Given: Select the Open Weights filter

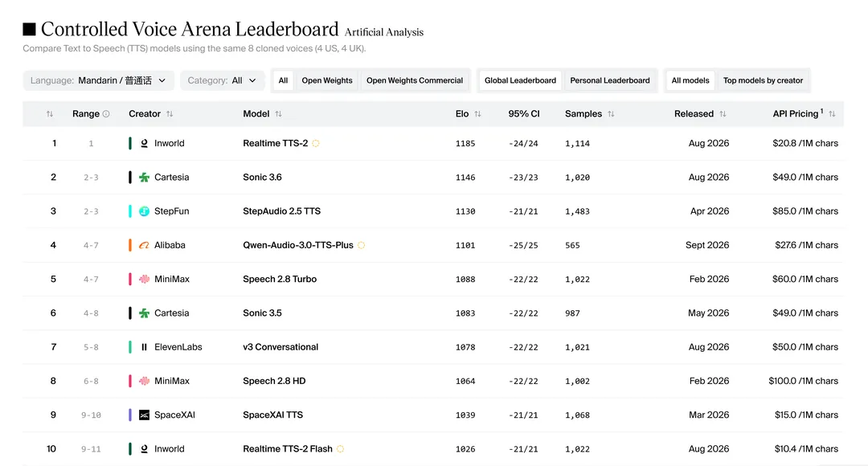Looking at the screenshot, I should coord(326,80).
